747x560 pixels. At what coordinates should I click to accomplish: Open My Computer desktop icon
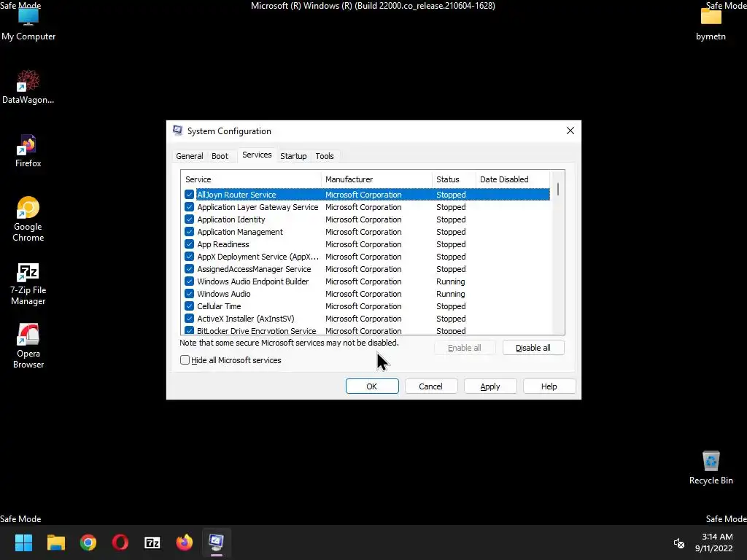coord(28,24)
